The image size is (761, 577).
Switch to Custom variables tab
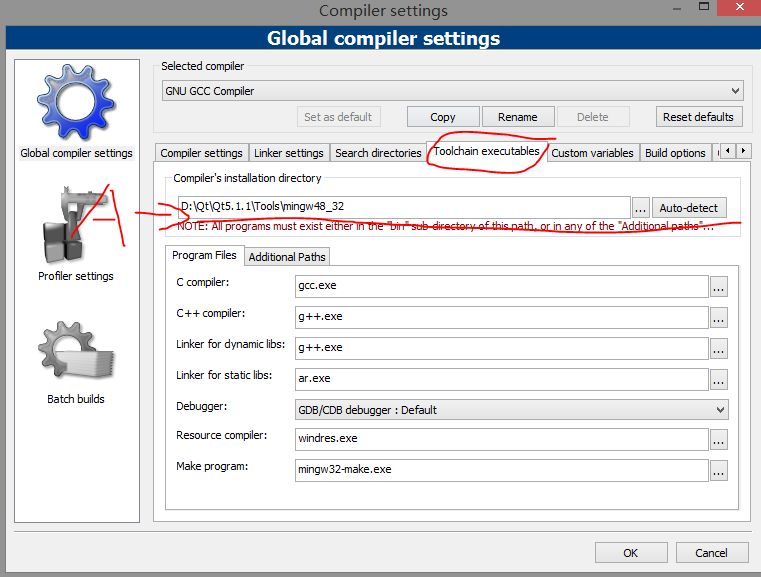coord(592,153)
